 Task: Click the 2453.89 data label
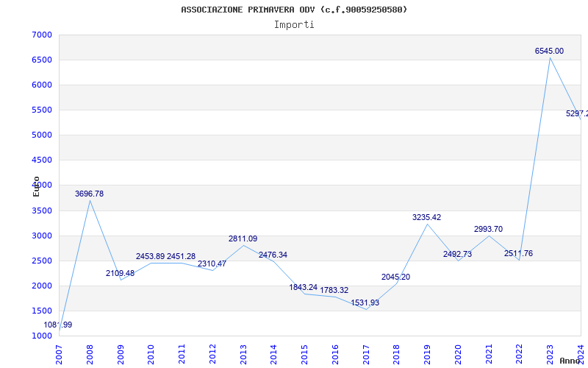(151, 256)
